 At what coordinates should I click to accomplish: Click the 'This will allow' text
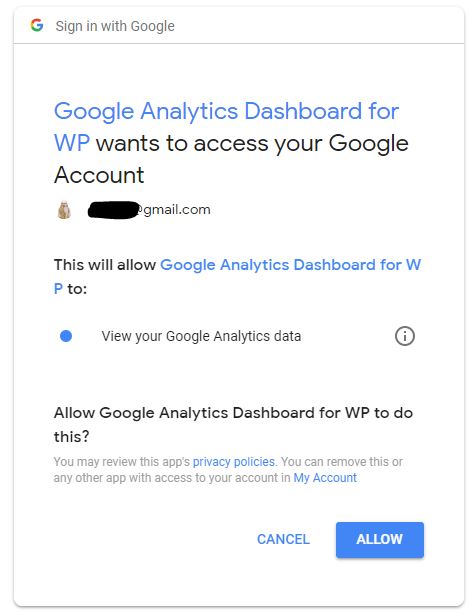click(x=105, y=265)
